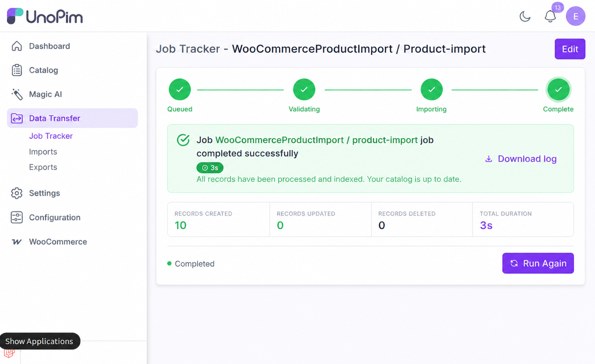Click the Dashboard home icon
Viewport: 595px width, 364px height.
click(17, 46)
